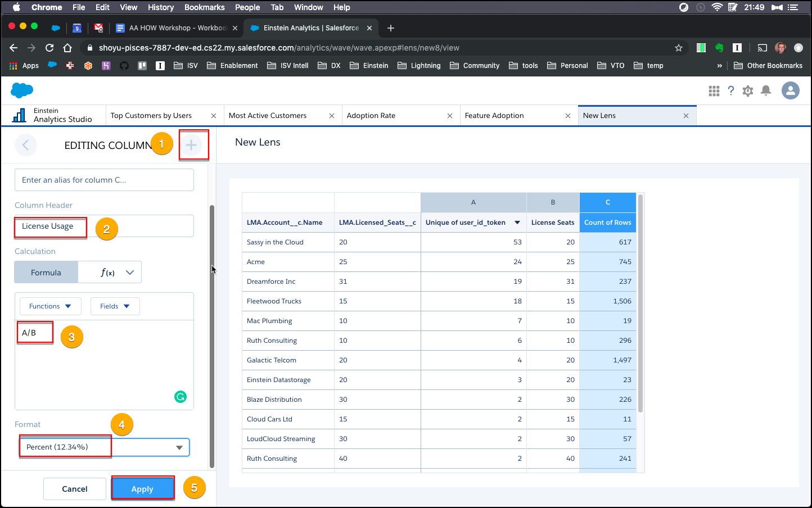Image resolution: width=812 pixels, height=508 pixels.
Task: Open the Apps bookmark shortcut
Action: pyautogui.click(x=24, y=66)
